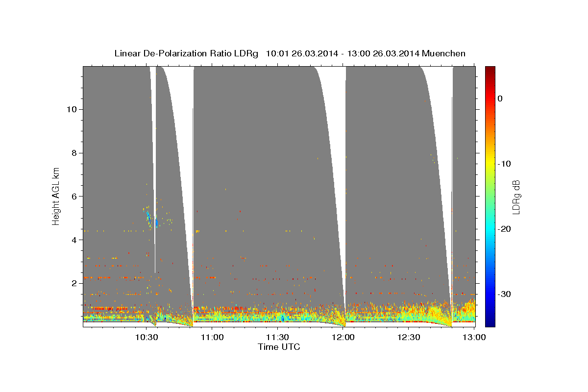The image size is (588, 392).
Task: Click the colorbar value -20
Action: point(505,229)
